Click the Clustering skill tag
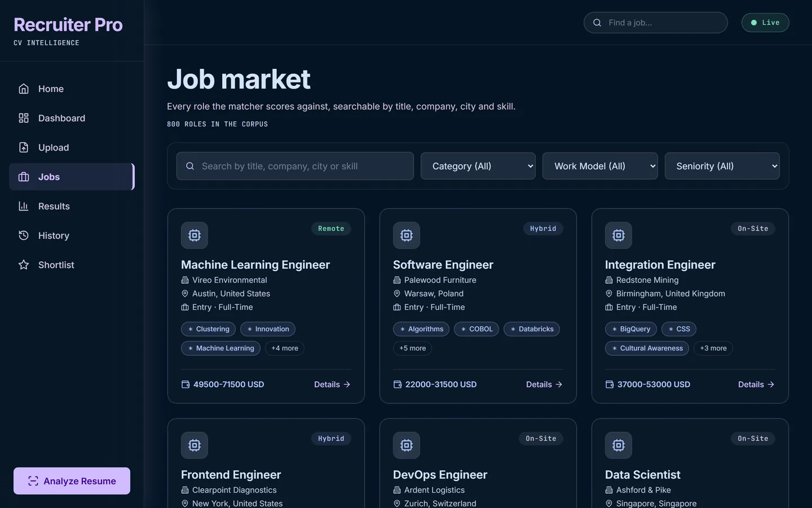Image resolution: width=812 pixels, height=508 pixels. [x=208, y=329]
